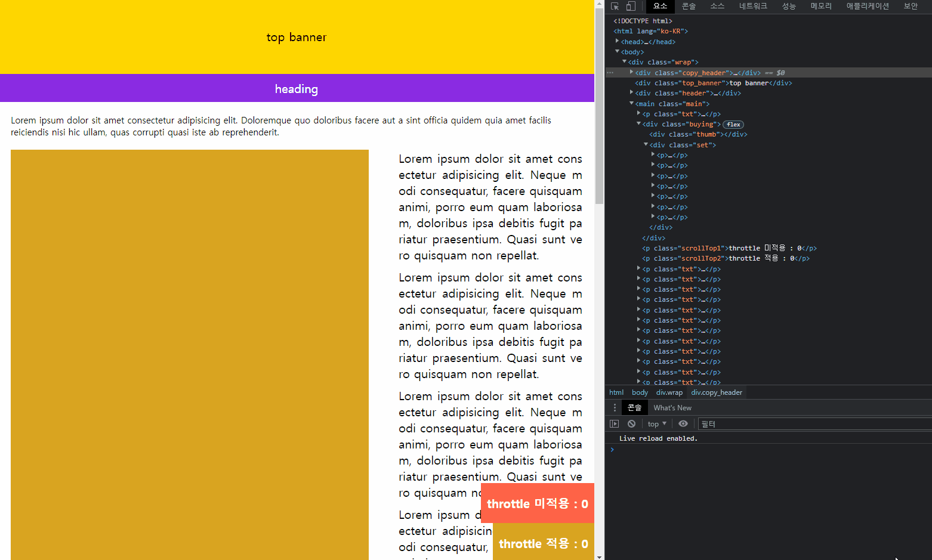Collapse the body element node

(617, 51)
